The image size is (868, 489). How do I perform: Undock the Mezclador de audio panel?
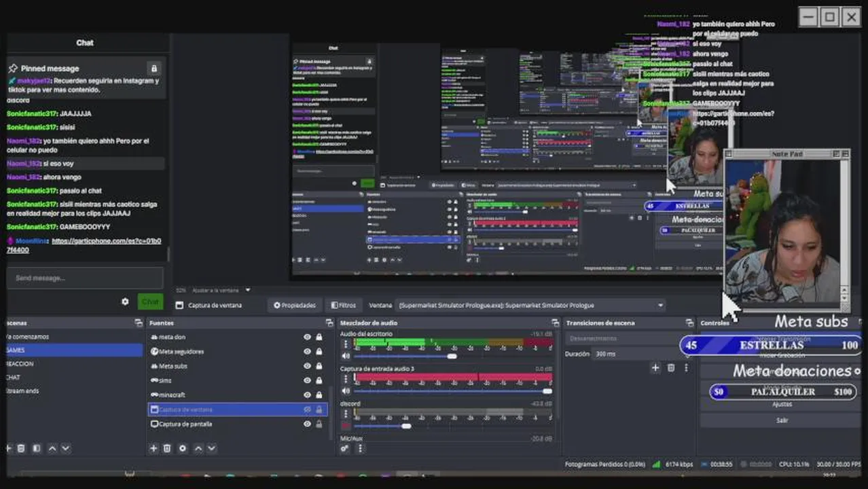coord(556,323)
